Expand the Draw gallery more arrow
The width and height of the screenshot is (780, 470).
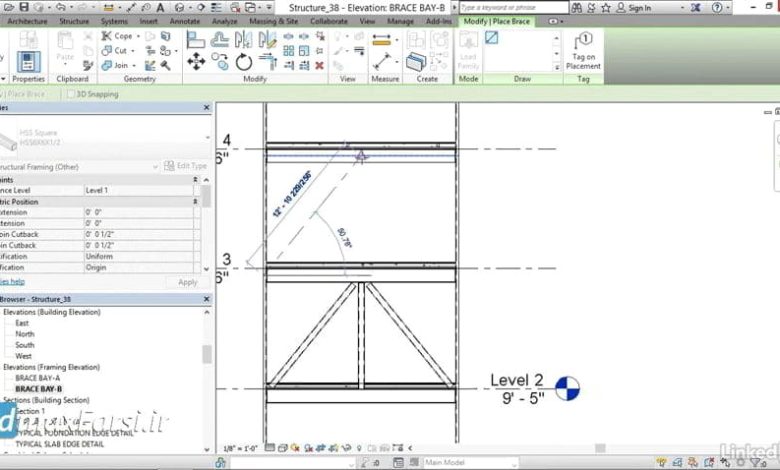click(557, 68)
